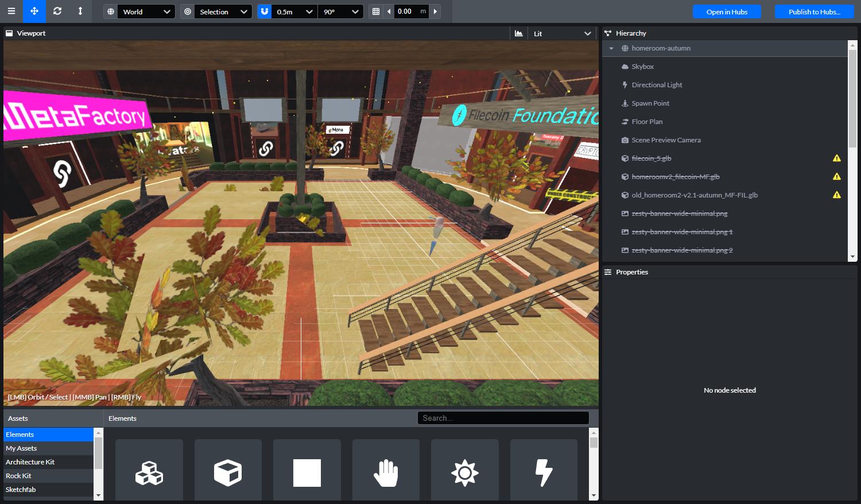Viewport: 861px width, 504px height.
Task: Click the Floor Plan shoe icon
Action: point(625,122)
